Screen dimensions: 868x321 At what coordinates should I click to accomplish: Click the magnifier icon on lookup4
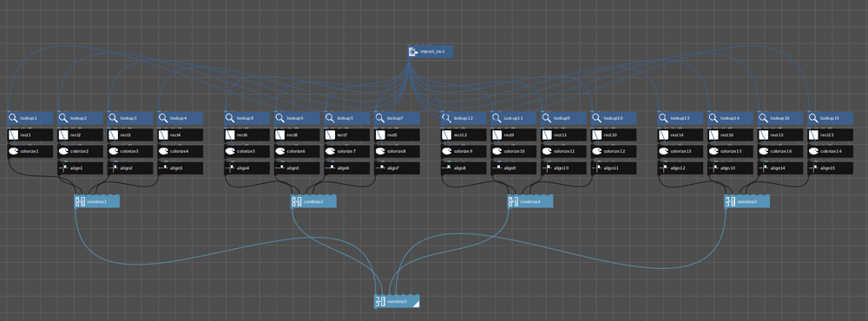click(x=163, y=118)
